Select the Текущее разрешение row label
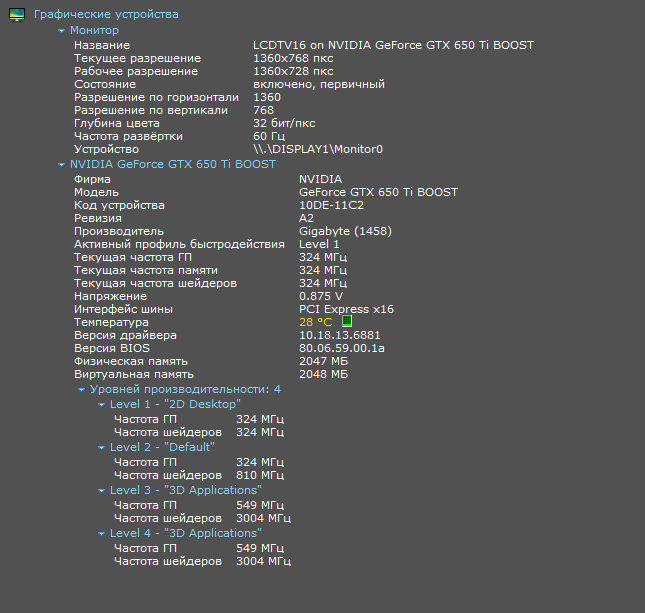The height and width of the screenshot is (613, 645). pyautogui.click(x=137, y=58)
